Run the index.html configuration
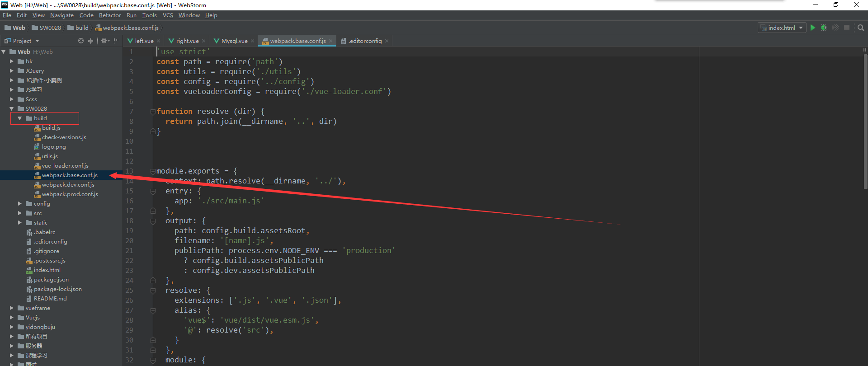 [x=813, y=28]
